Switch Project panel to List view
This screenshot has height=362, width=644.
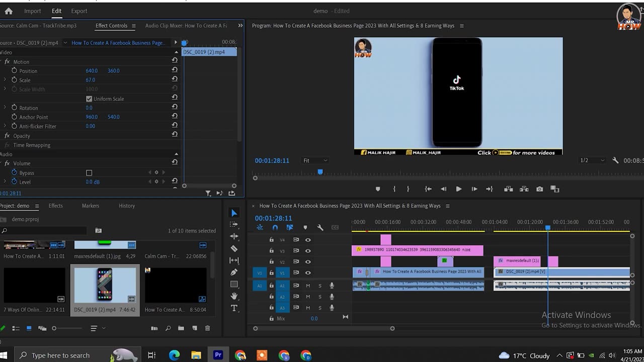point(16,328)
